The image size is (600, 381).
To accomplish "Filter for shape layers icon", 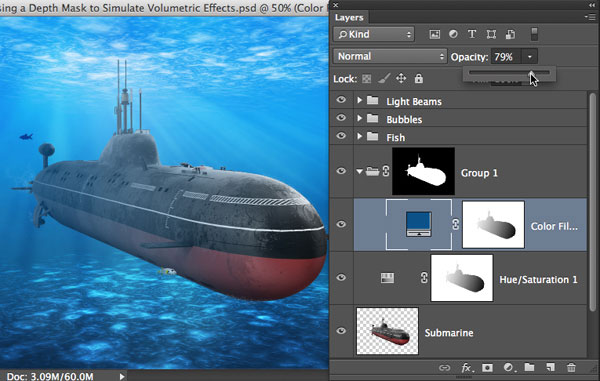I will [x=491, y=34].
